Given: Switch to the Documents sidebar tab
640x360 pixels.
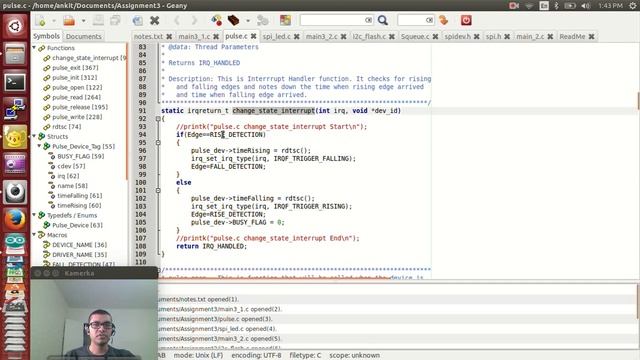Looking at the screenshot, I should pyautogui.click(x=84, y=36).
